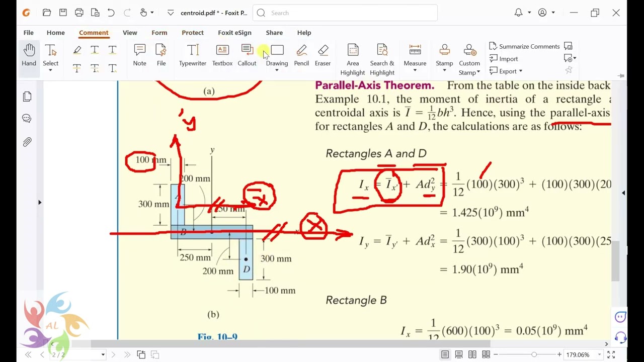This screenshot has width=644, height=362.
Task: Switch to the Form tab
Action: [159, 33]
